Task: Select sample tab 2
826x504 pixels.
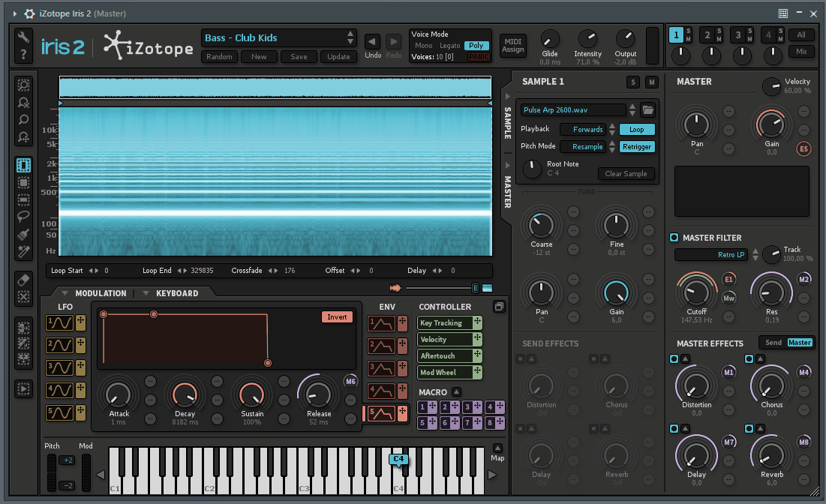Action: (x=707, y=35)
